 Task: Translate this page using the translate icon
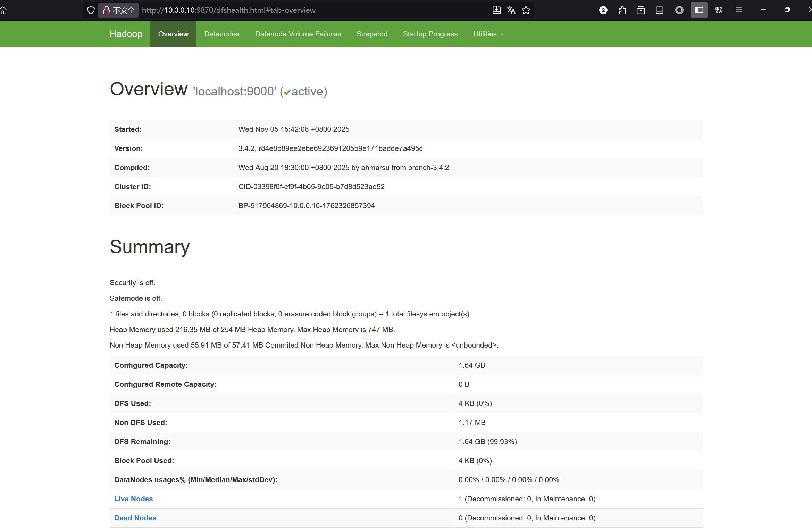point(511,10)
